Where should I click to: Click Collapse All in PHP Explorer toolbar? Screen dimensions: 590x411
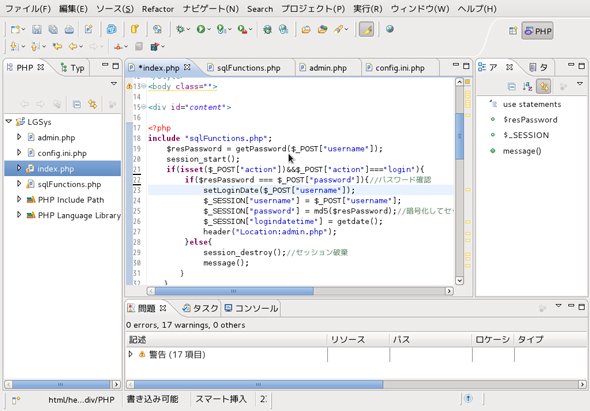[77, 104]
